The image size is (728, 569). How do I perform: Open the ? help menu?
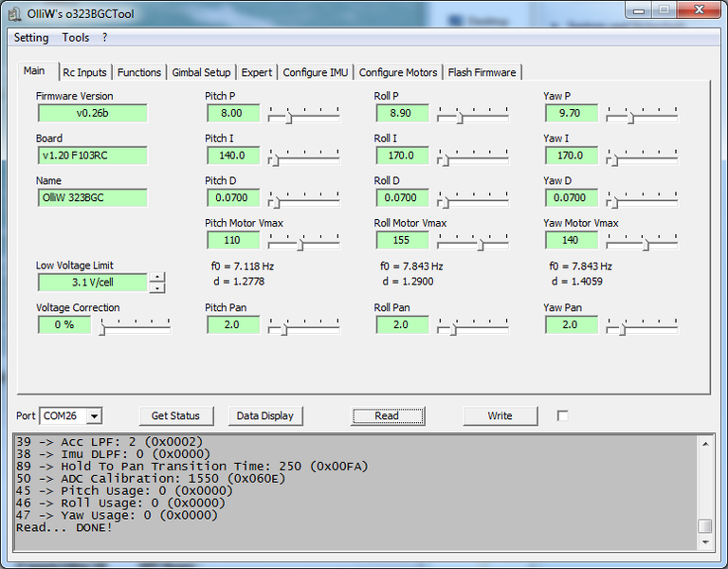click(x=105, y=38)
